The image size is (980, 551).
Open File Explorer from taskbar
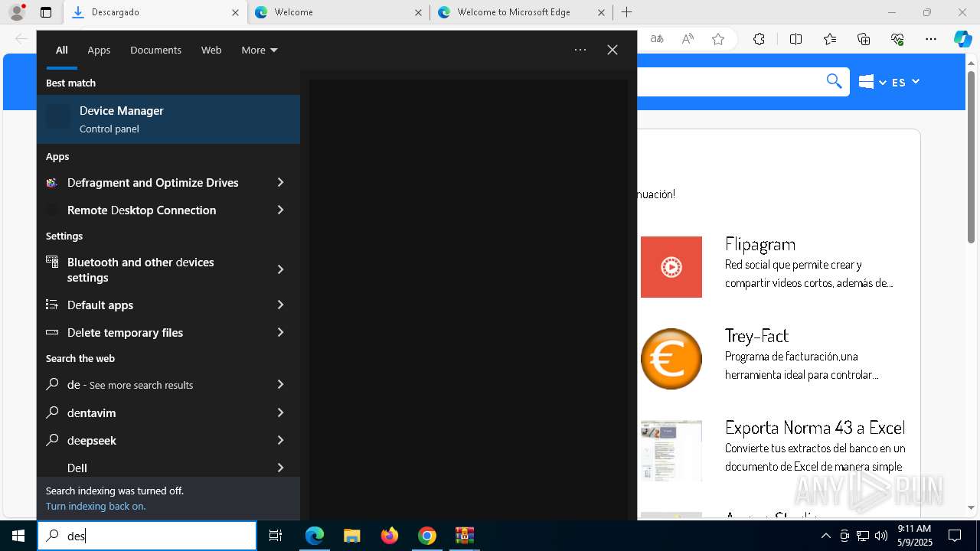point(351,536)
